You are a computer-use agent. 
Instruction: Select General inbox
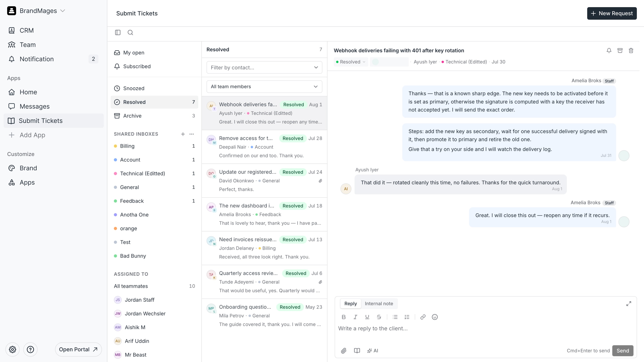click(155, 187)
